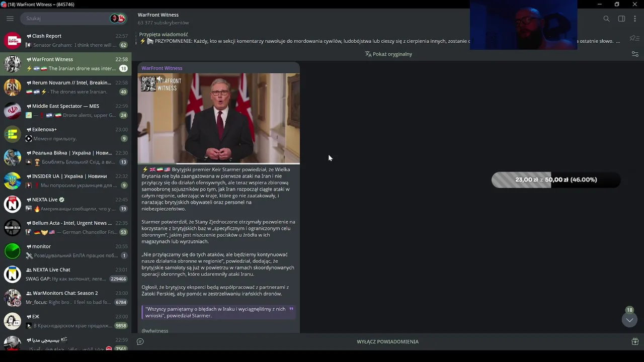The height and width of the screenshot is (362, 644).
Task: Click the INSIDER UA trident avatar
Action: click(13, 181)
